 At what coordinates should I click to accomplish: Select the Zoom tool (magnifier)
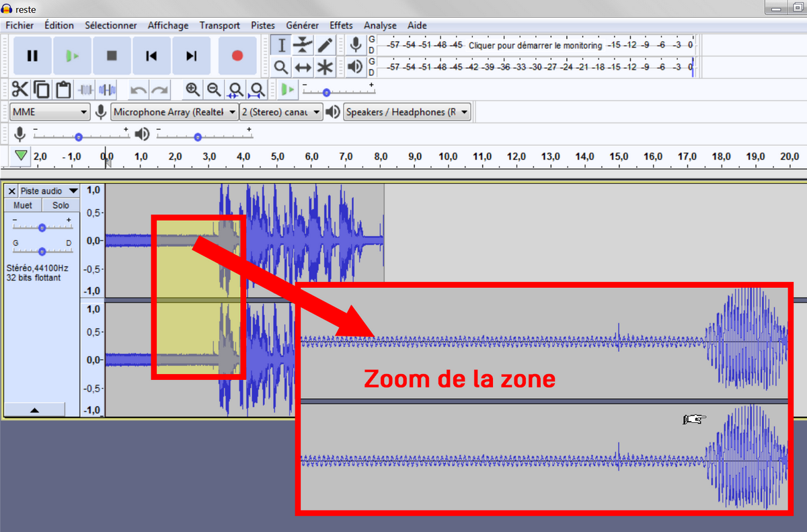click(x=280, y=67)
